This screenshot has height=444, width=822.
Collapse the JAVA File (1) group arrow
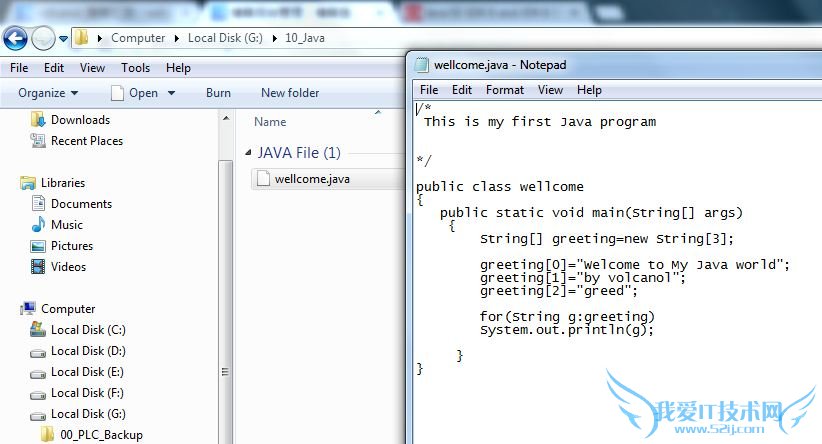pyautogui.click(x=248, y=153)
